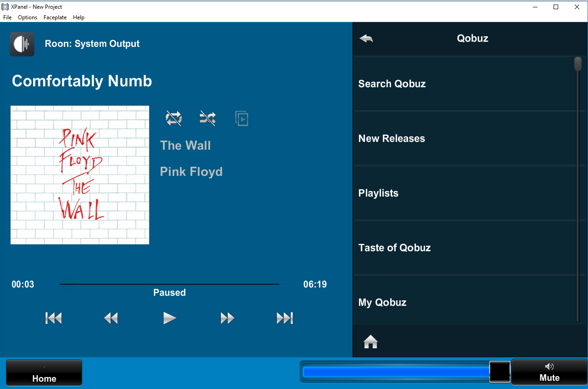Open the Options menu
Screen dimensions: 588x389
[x=28, y=17]
